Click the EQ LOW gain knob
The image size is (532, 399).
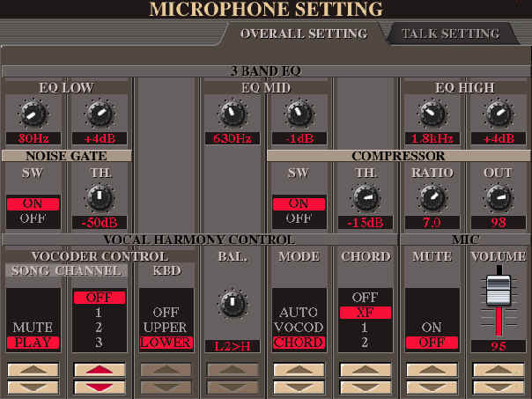tap(100, 115)
